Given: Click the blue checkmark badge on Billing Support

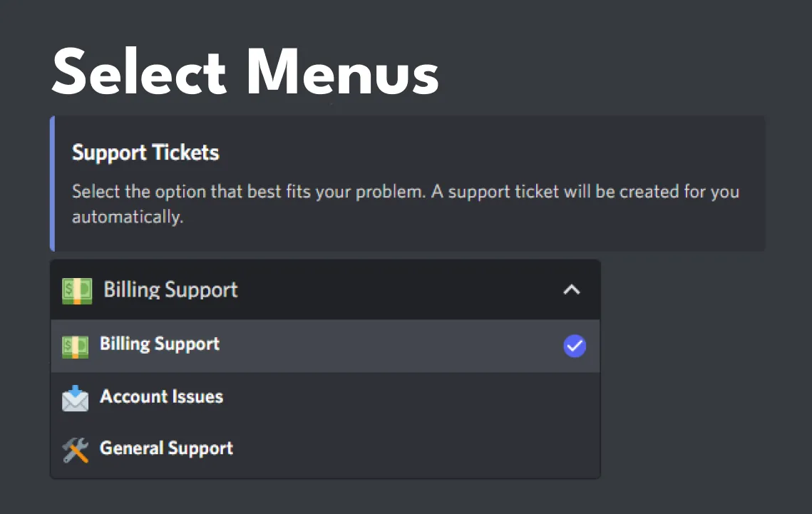Looking at the screenshot, I should tap(575, 346).
